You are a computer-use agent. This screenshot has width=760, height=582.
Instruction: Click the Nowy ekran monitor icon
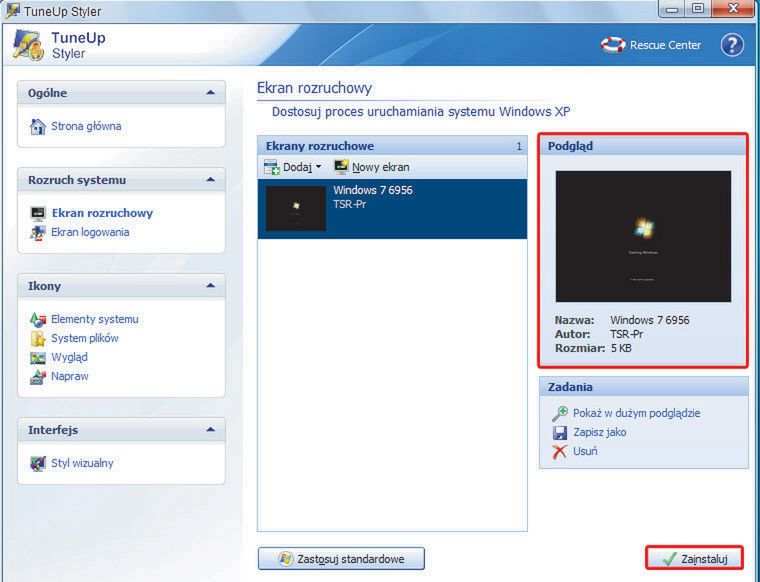click(x=341, y=167)
